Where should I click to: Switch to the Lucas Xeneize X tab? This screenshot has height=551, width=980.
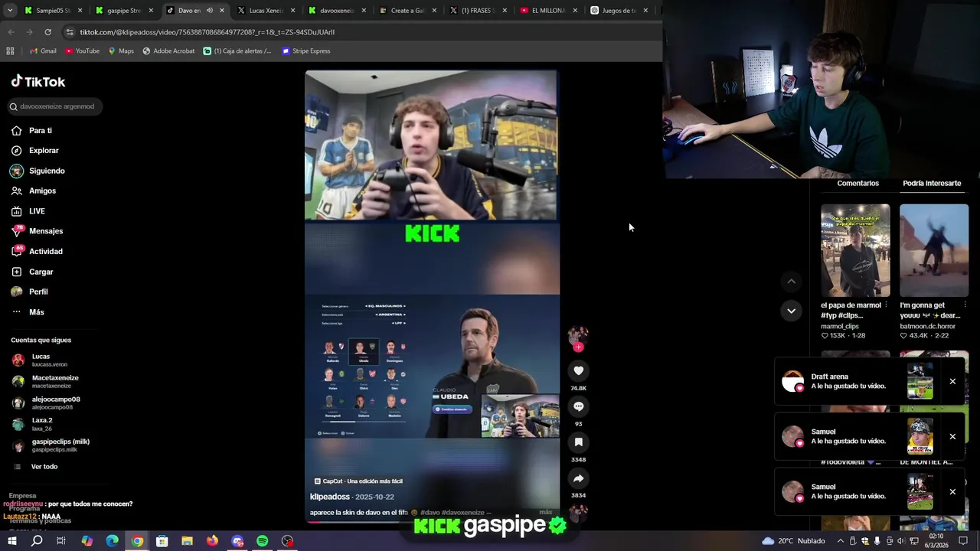[x=265, y=11]
